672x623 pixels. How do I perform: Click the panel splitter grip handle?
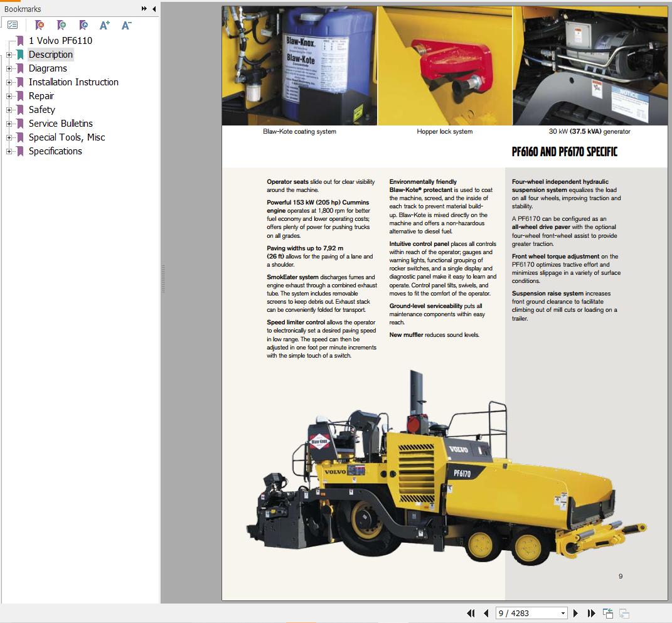point(163,279)
